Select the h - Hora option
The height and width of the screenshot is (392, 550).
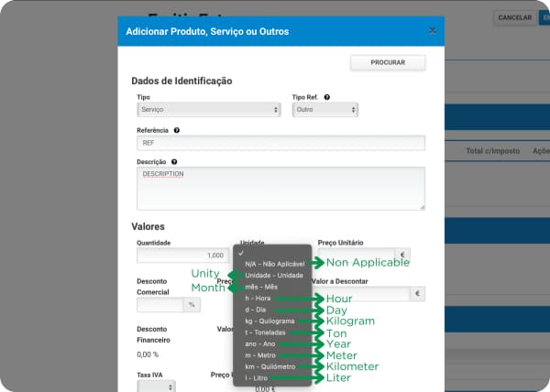click(x=272, y=298)
